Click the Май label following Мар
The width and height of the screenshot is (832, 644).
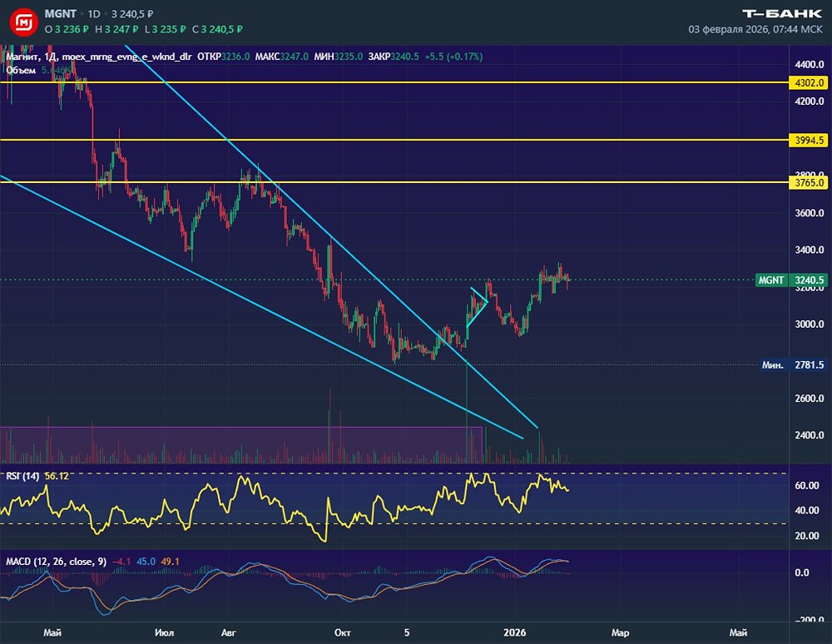(738, 632)
